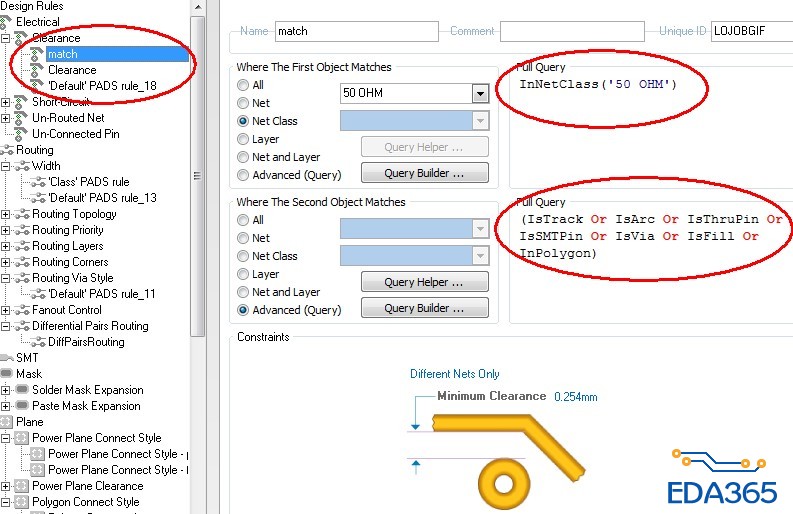
Task: Click the Electrical category icon
Action: click(6, 22)
